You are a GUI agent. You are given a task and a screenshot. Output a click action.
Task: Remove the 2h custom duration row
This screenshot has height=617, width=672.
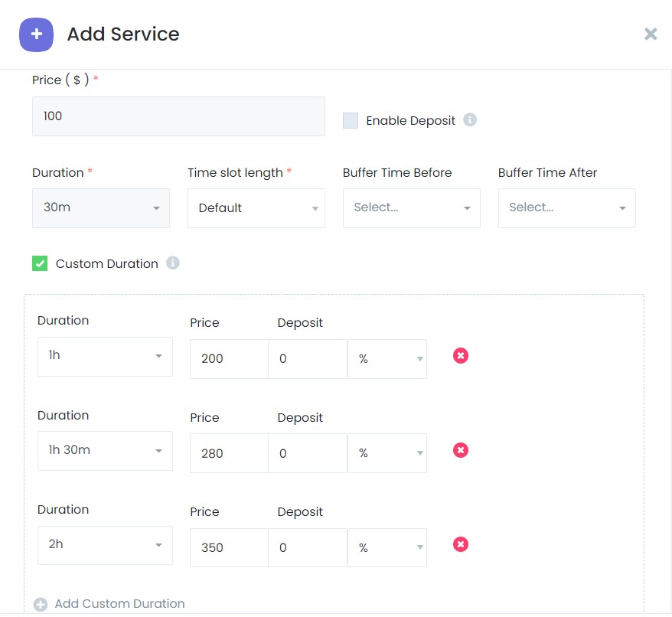click(x=460, y=544)
